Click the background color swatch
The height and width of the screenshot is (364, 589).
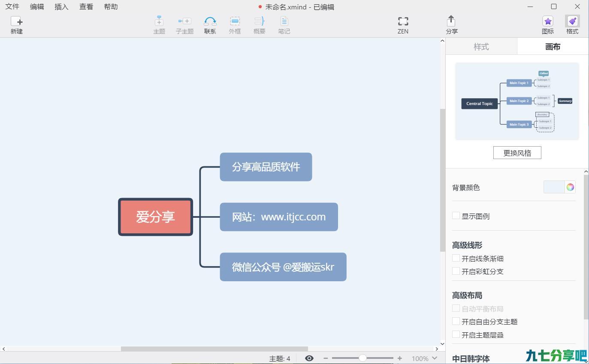tap(554, 187)
